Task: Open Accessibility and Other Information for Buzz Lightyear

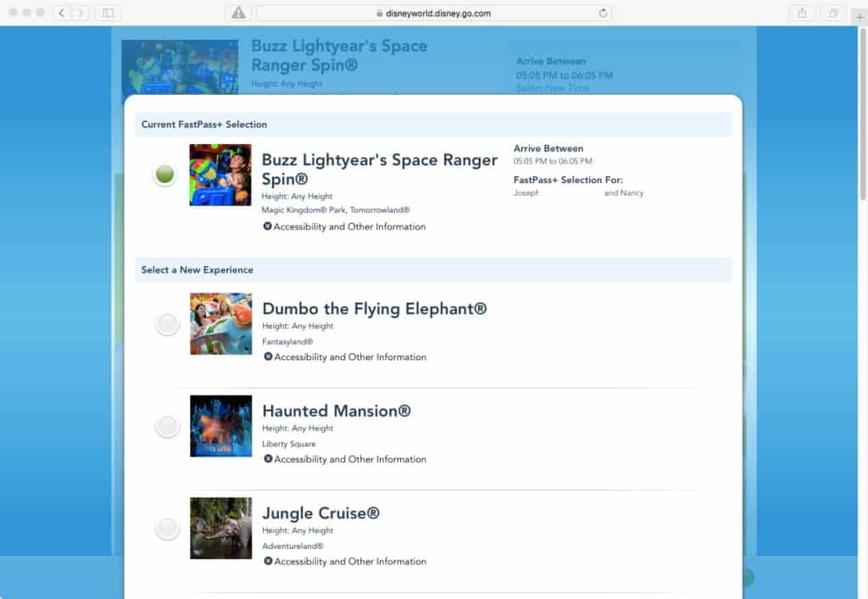Action: coord(349,227)
